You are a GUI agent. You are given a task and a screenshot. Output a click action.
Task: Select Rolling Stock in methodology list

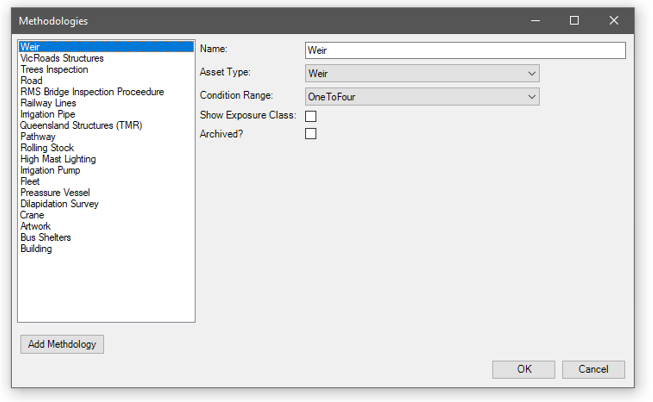pos(47,148)
